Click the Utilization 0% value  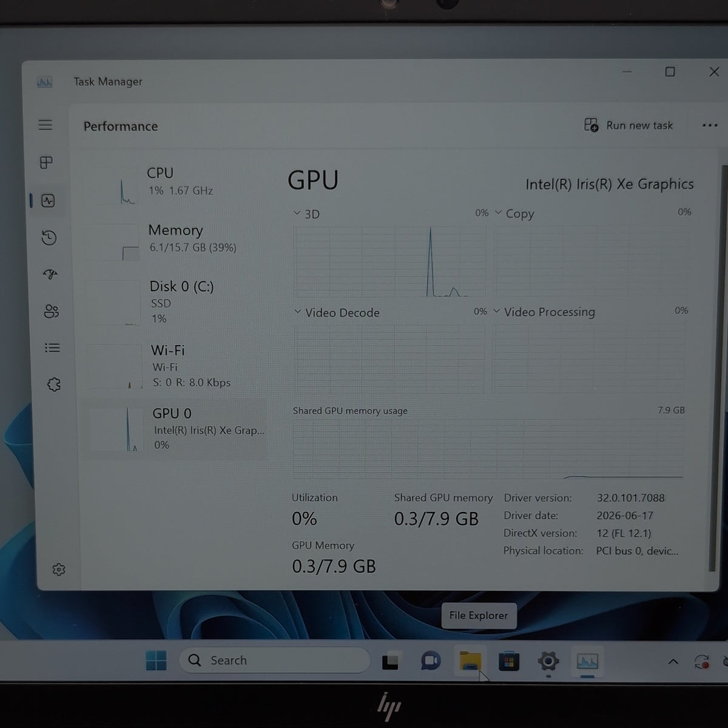tap(305, 519)
